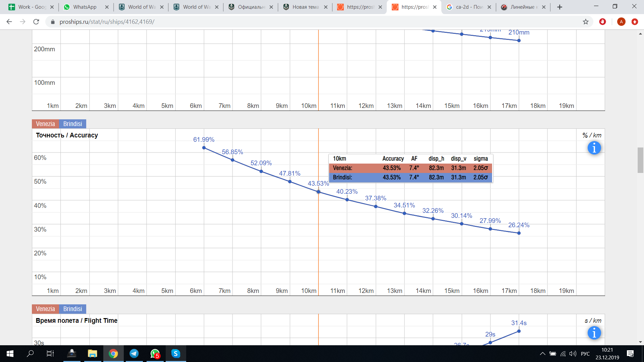Open Windows Start menu
This screenshot has width=644, height=362.
pos(10,354)
